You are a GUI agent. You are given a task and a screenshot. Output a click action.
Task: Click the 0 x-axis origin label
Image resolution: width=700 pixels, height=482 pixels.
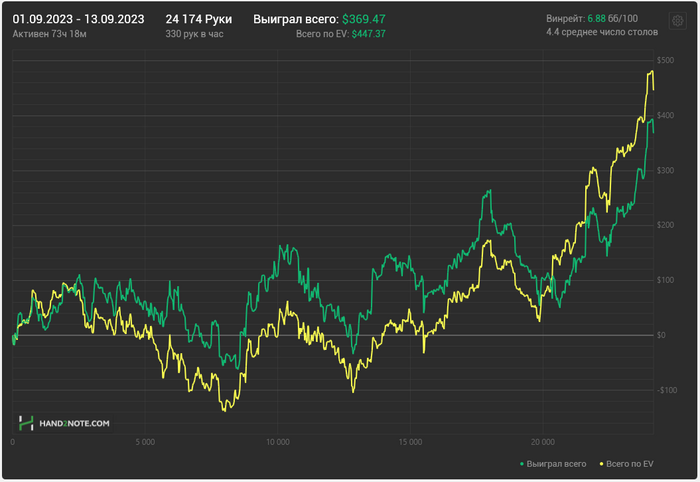[12, 442]
